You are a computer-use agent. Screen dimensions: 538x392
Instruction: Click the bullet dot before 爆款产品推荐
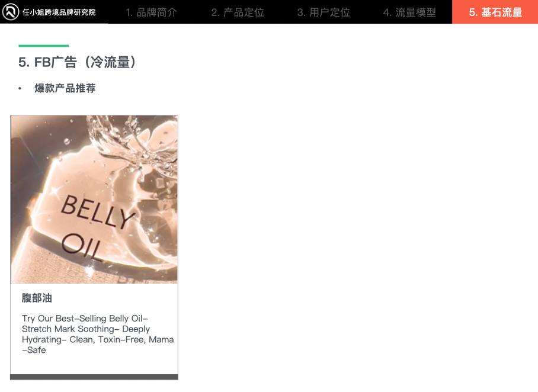[20, 88]
